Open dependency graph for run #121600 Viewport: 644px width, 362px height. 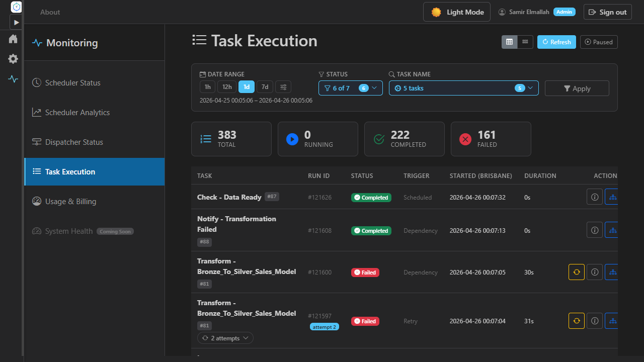[x=612, y=272]
